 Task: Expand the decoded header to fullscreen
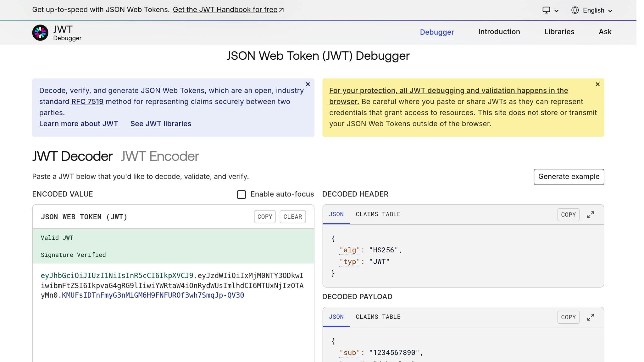tap(591, 215)
